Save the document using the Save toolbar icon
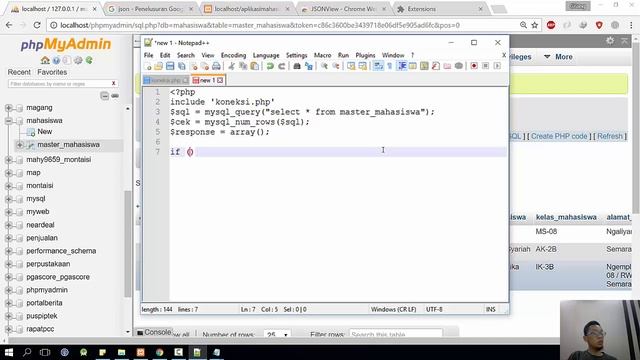The image size is (640, 360). point(170,66)
